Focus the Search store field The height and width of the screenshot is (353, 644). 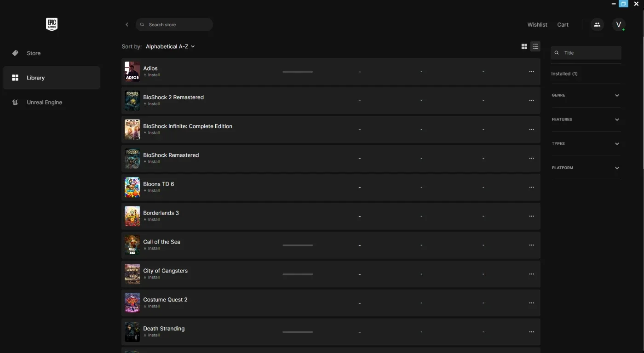pyautogui.click(x=174, y=25)
